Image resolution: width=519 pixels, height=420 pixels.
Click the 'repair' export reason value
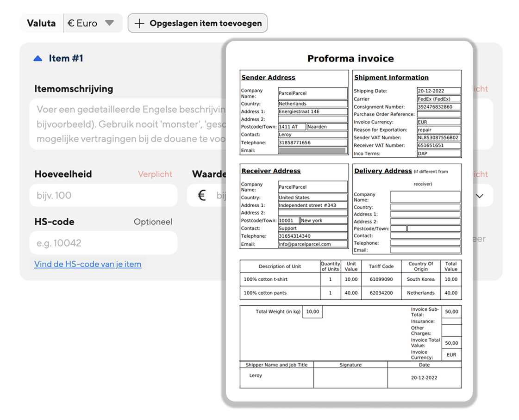coord(438,130)
